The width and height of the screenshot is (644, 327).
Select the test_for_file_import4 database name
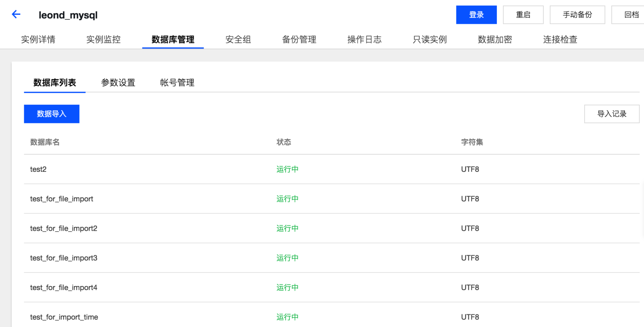click(x=64, y=288)
